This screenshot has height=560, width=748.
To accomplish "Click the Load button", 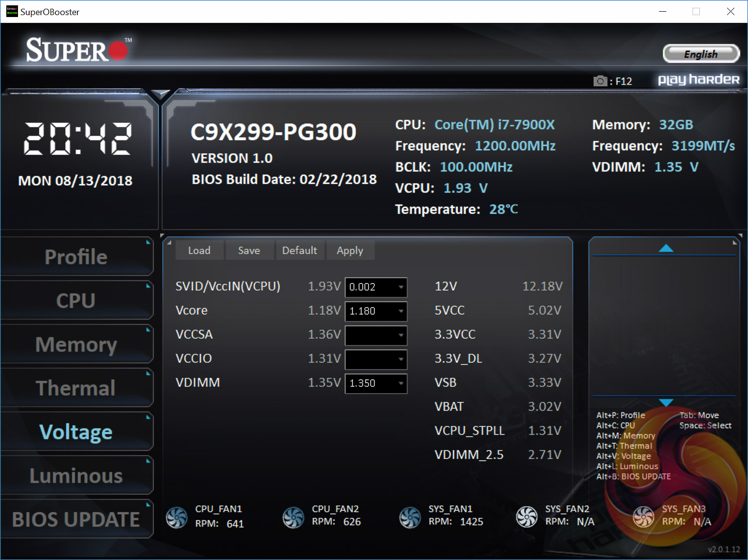I will point(199,250).
